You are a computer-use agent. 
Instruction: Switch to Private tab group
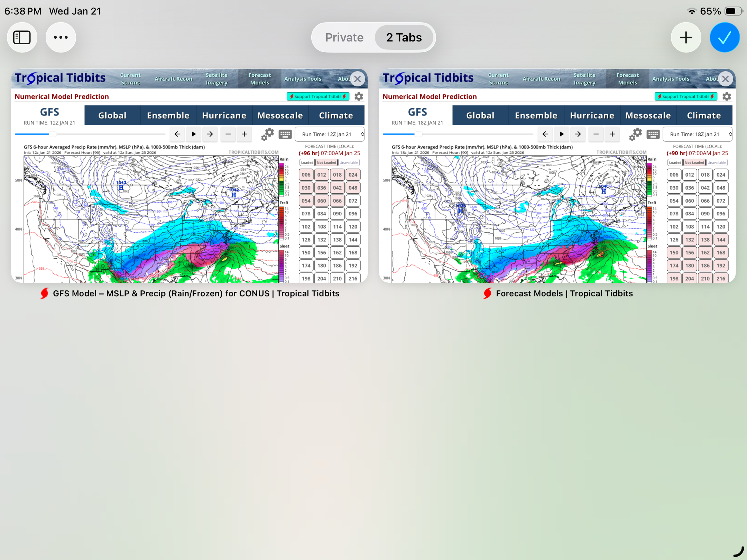point(344,37)
